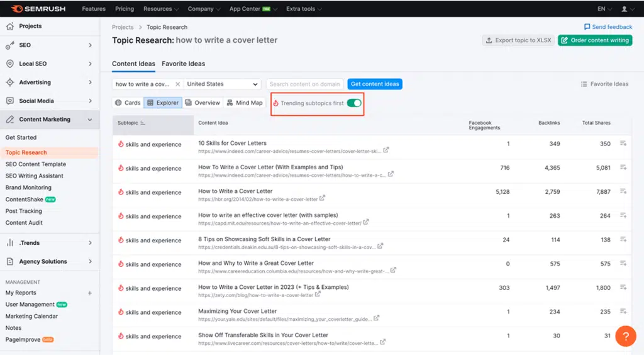Click Get content ideas button
Screen dimensions: 644x355
pos(375,84)
